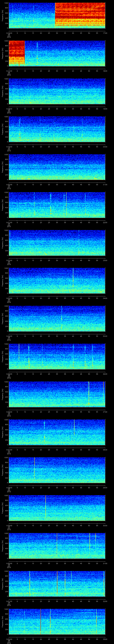
Task: Click the "19:00" end time label
Action: [105, 109]
